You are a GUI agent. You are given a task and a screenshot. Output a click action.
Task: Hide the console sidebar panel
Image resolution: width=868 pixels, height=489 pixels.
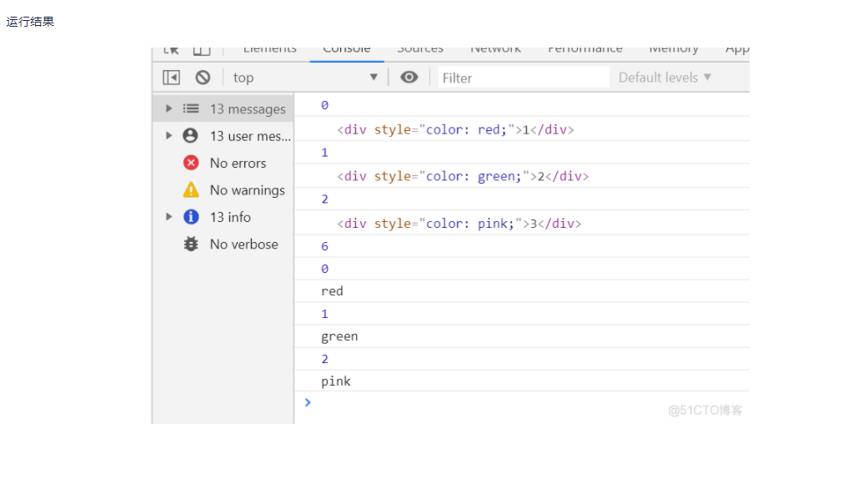pos(171,78)
